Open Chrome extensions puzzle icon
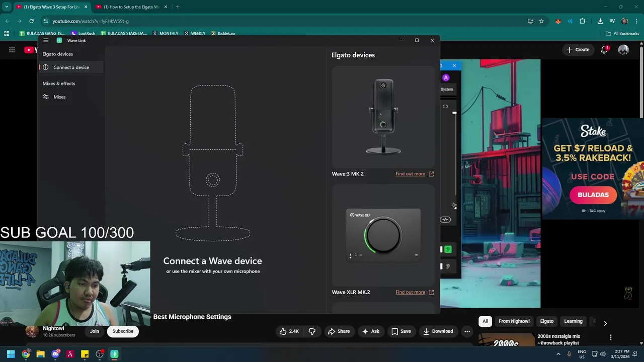This screenshot has width=644, height=362. pyautogui.click(x=583, y=21)
